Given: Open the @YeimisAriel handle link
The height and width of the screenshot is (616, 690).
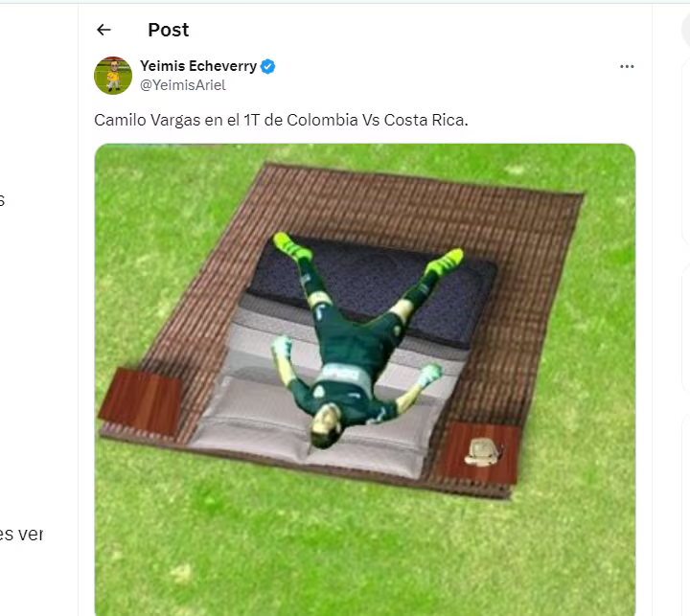Looking at the screenshot, I should [x=183, y=85].
